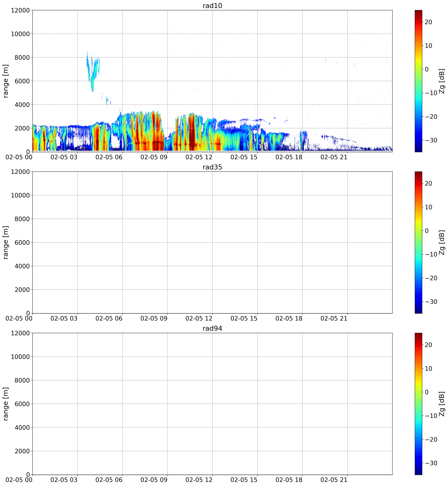The height and width of the screenshot is (486, 448).
Task: Click the 02-05 06 tick label under rad94
Action: pos(109,480)
